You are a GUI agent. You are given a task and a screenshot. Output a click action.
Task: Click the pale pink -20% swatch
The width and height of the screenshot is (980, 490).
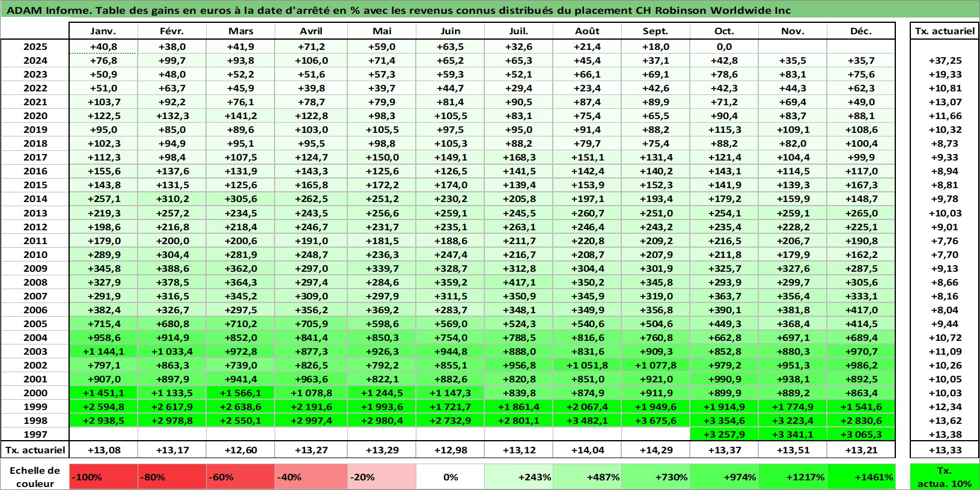pos(382,477)
